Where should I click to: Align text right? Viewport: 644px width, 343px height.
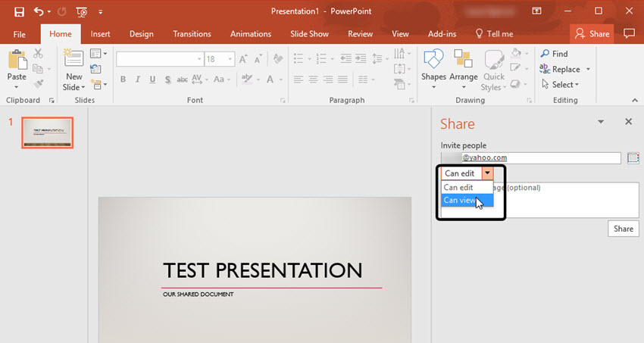[x=328, y=80]
